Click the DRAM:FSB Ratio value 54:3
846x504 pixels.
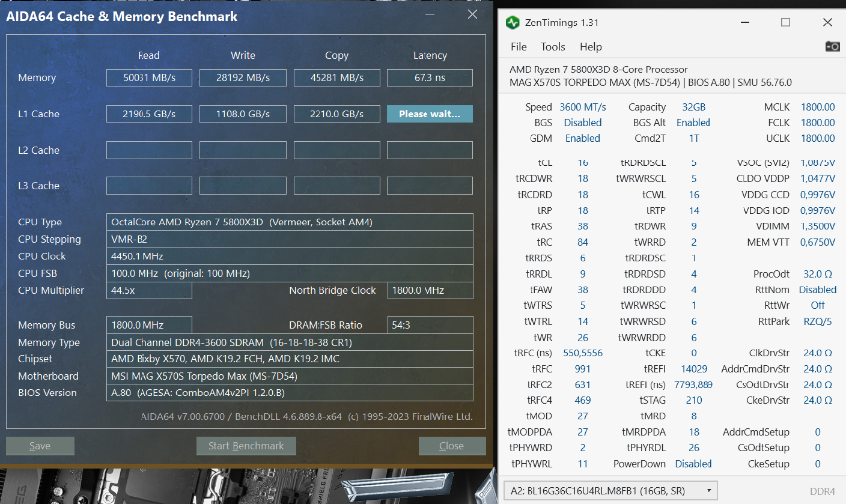click(x=430, y=325)
